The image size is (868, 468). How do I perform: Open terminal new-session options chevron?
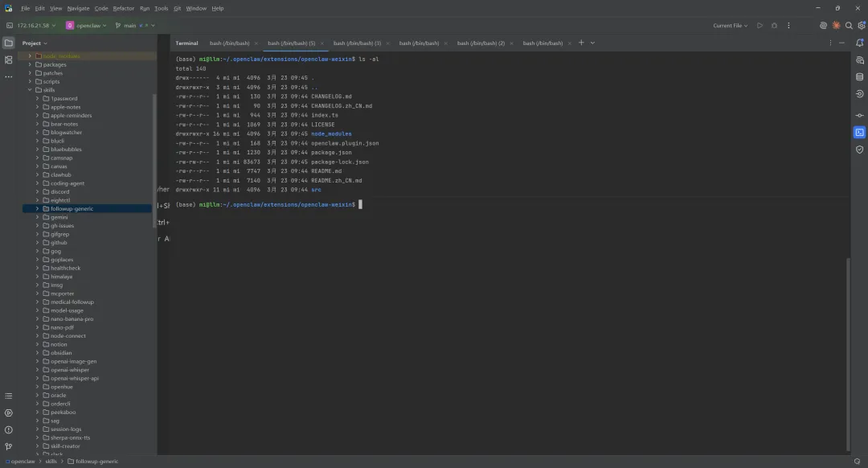pyautogui.click(x=592, y=43)
